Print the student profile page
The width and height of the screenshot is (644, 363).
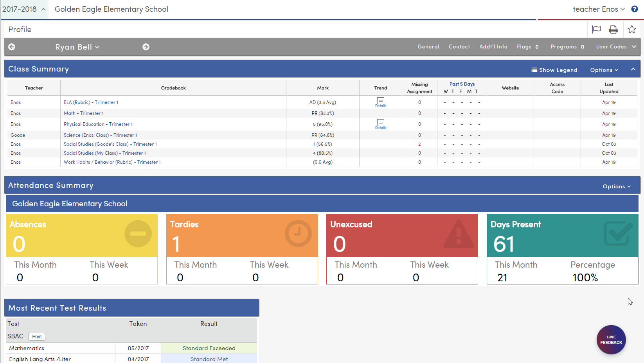613,29
